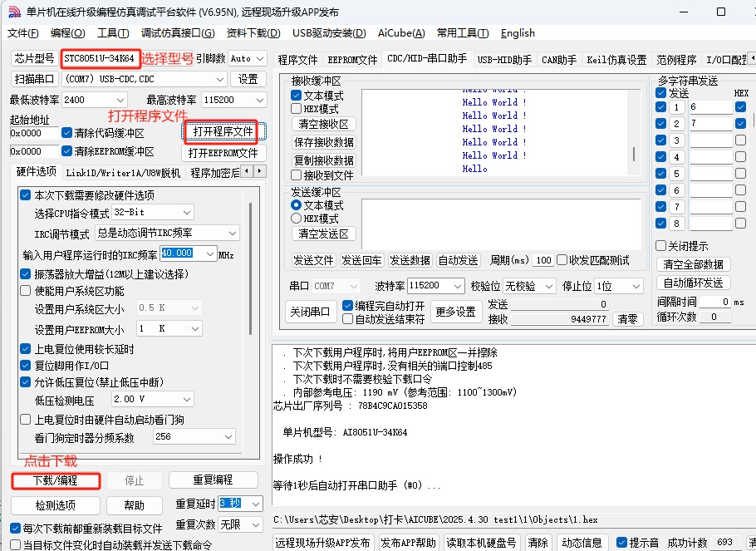The height and width of the screenshot is (551, 756).
Task: Click the 设置 button next to COM port
Action: pyautogui.click(x=248, y=79)
